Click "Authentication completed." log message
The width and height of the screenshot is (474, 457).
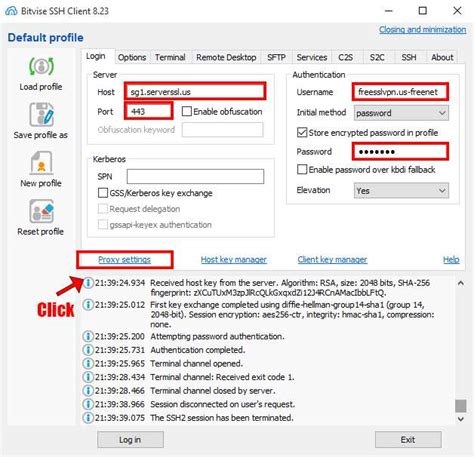tap(198, 350)
